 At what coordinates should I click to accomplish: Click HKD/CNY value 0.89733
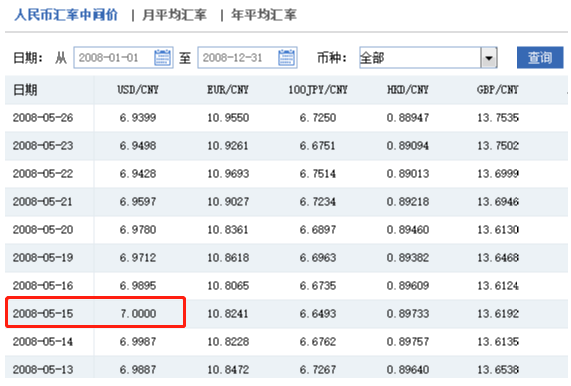coord(408,314)
